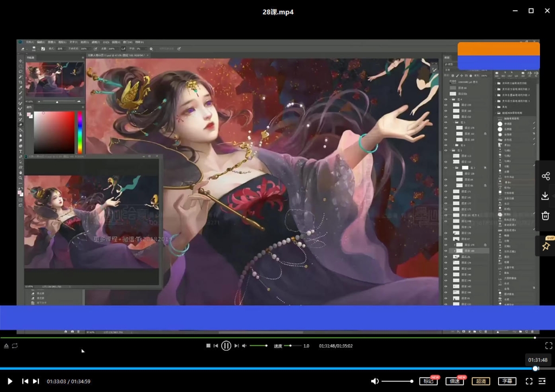Image resolution: width=555 pixels, height=392 pixels.
Task: Mute audio with speaker icon beside 标记
Action: [375, 381]
